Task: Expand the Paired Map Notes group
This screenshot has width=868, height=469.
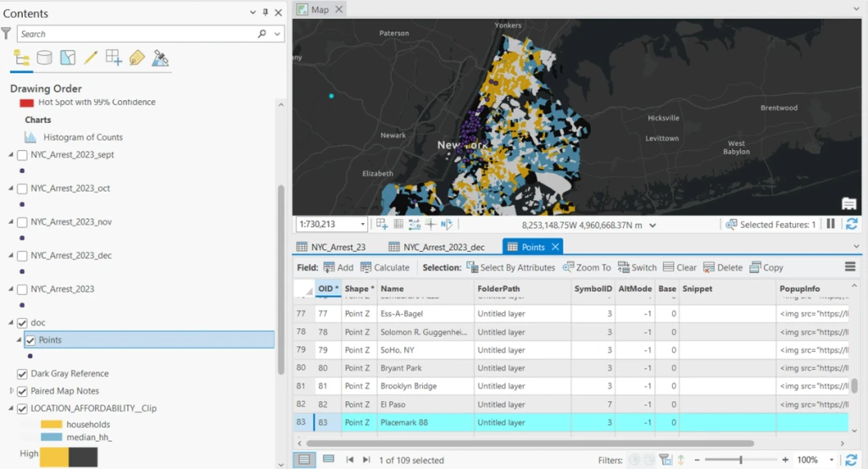Action: [x=11, y=391]
